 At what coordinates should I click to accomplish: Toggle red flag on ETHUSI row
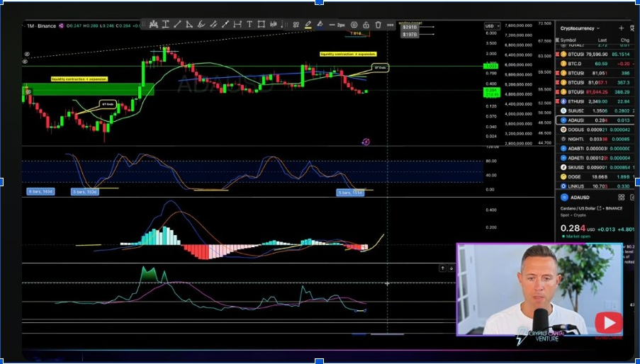[557, 101]
